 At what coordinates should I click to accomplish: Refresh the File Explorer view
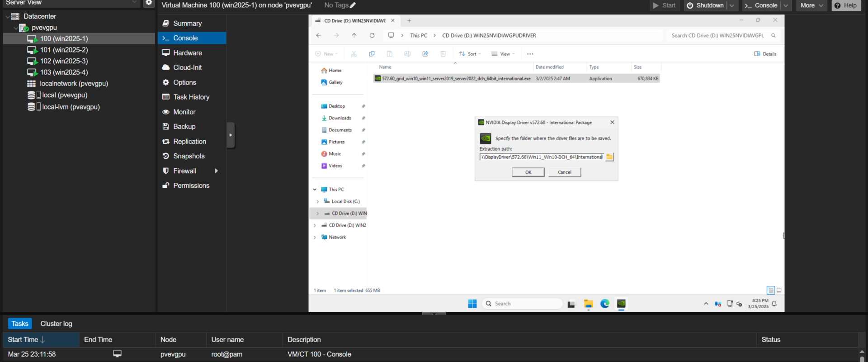click(x=372, y=35)
